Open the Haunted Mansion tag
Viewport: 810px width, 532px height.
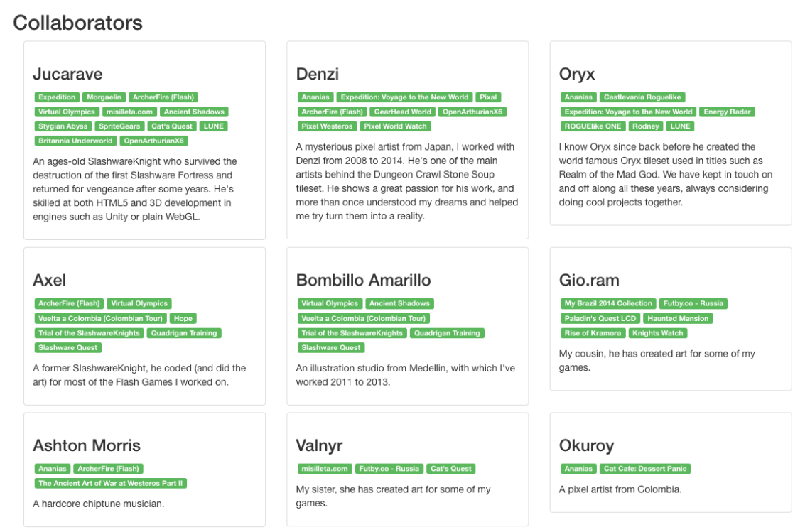(x=678, y=318)
